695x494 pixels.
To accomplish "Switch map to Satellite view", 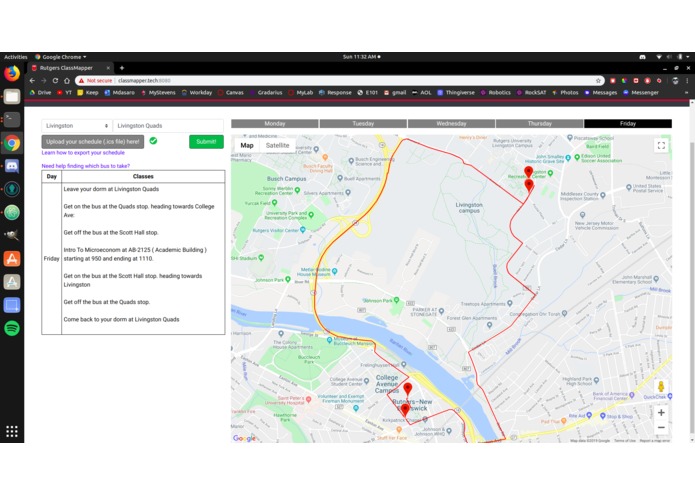I will 277,145.
